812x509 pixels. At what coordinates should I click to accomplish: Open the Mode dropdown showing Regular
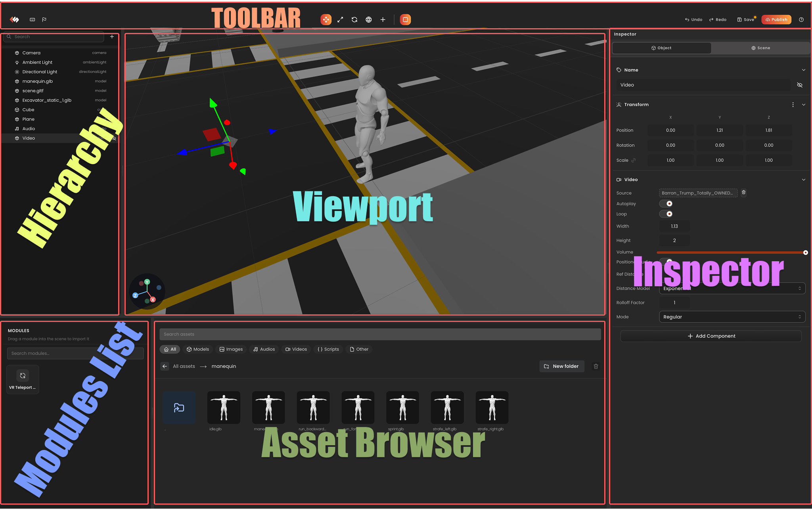tap(732, 317)
